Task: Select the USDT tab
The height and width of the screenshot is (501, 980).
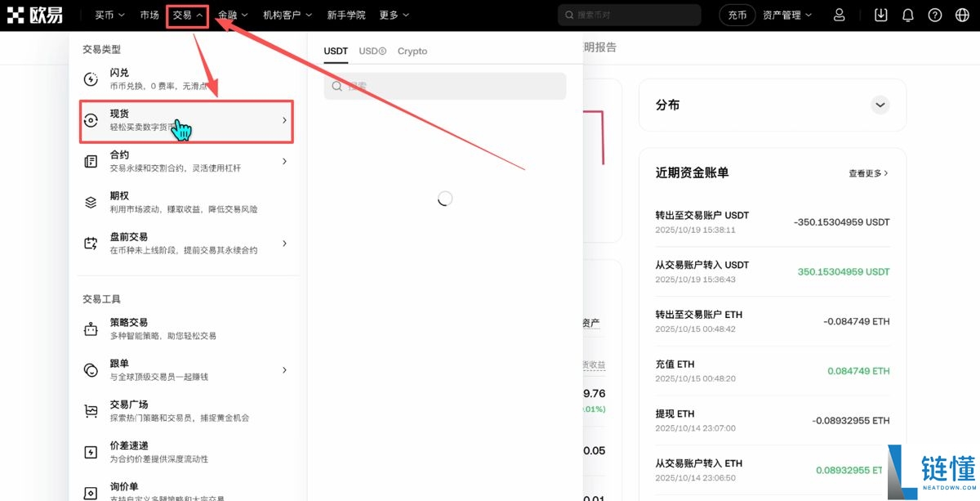Action: (335, 51)
